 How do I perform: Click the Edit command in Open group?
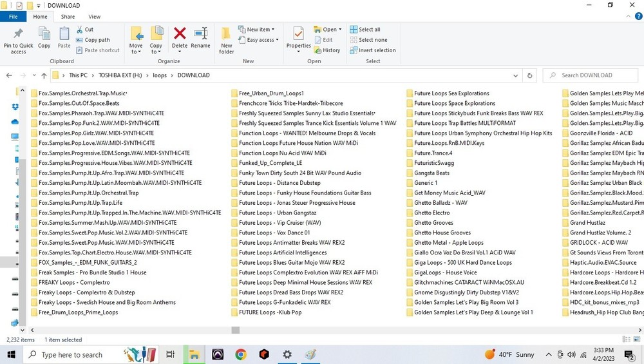(324, 40)
